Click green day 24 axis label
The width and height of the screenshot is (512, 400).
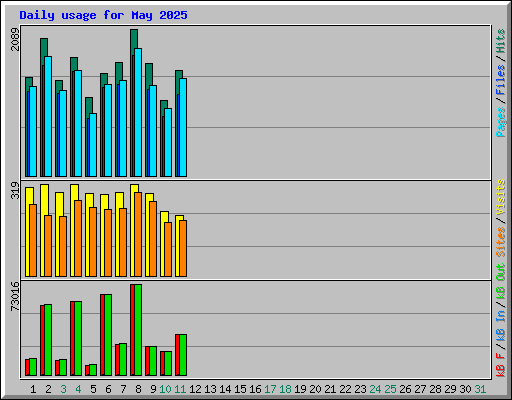(375, 389)
